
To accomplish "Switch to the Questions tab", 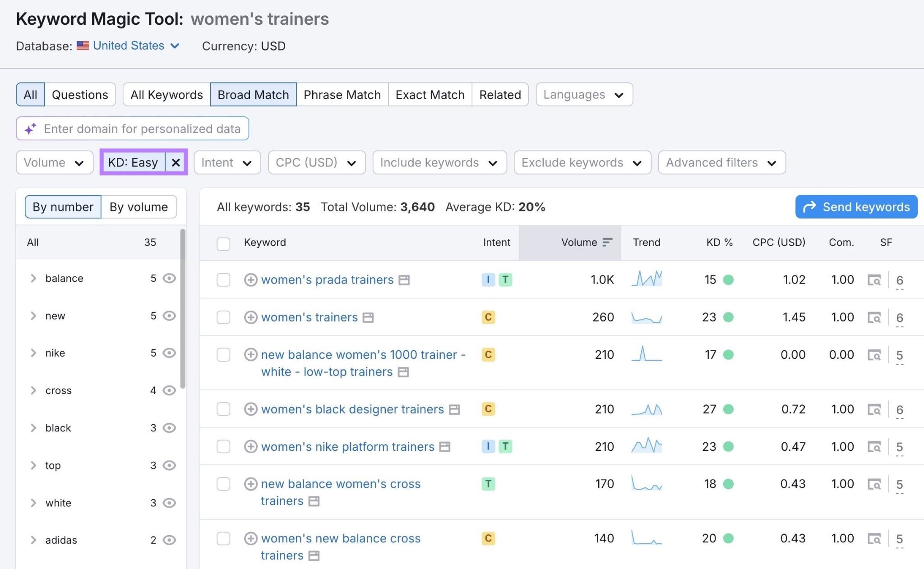I will point(80,95).
